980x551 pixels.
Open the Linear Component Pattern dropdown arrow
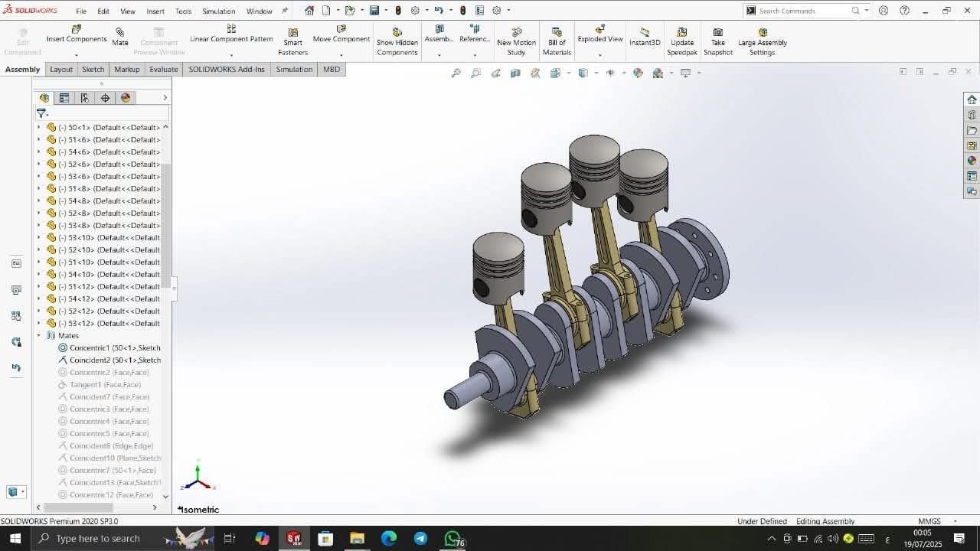(231, 55)
